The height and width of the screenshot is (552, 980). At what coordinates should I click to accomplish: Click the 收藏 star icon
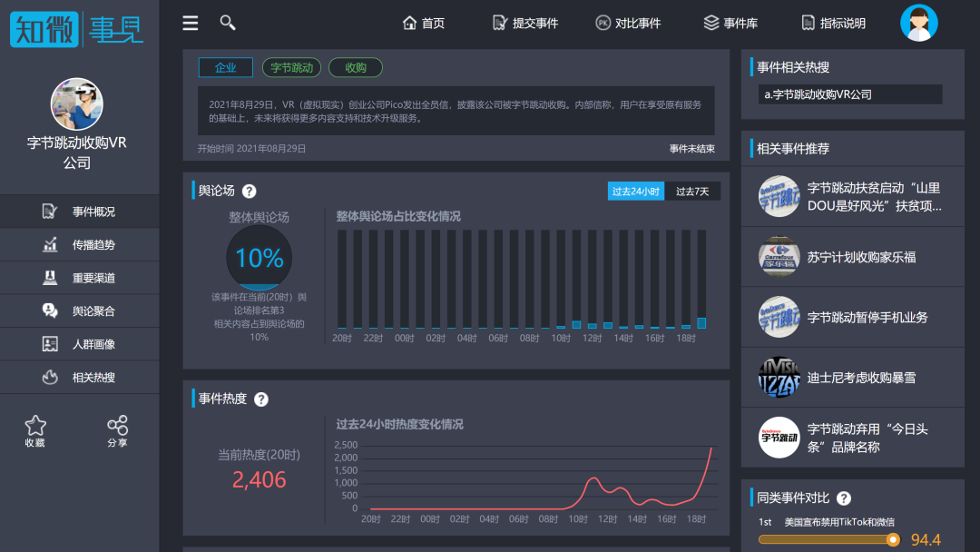(x=35, y=425)
